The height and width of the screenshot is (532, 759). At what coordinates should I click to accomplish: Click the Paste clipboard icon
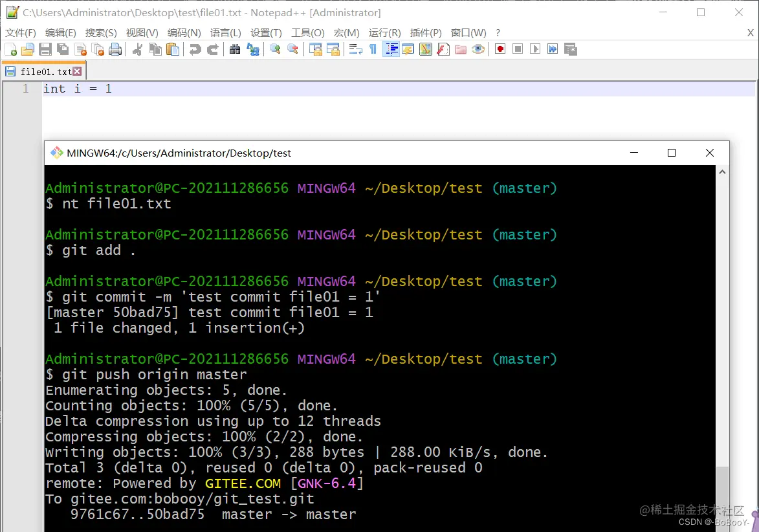[x=173, y=49]
